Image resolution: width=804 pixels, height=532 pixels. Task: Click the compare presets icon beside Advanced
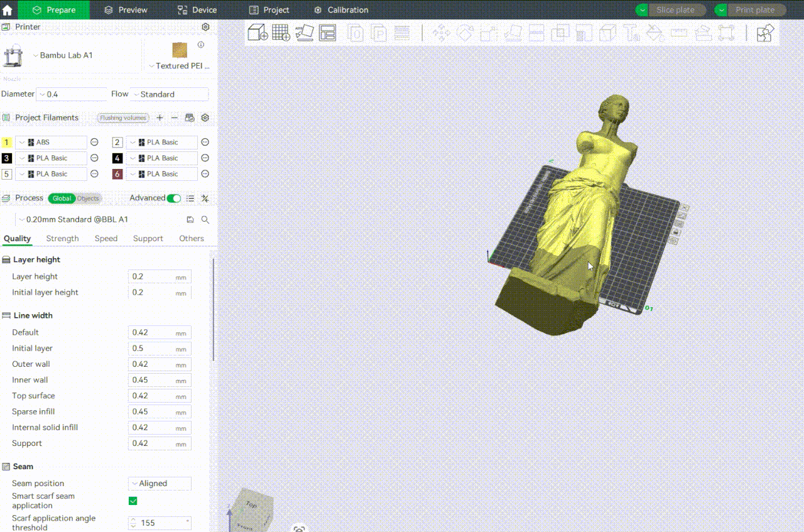[x=205, y=198]
